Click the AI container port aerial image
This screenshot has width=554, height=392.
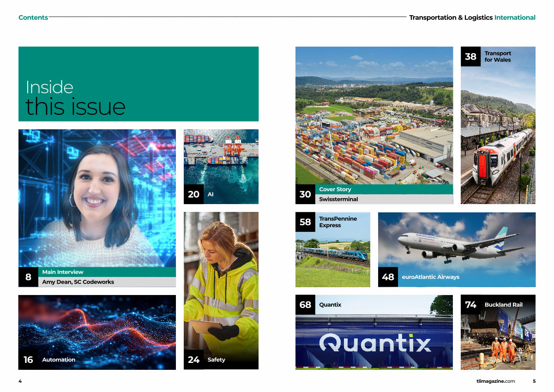221,167
